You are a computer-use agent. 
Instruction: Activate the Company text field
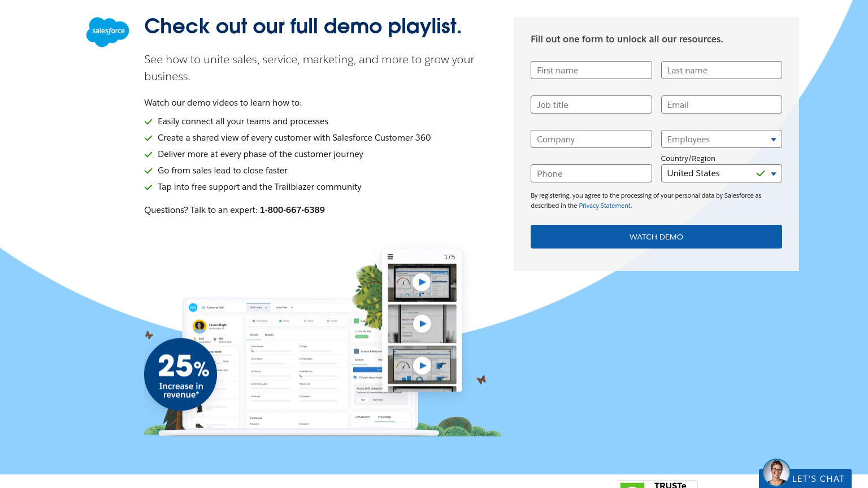[x=591, y=139]
